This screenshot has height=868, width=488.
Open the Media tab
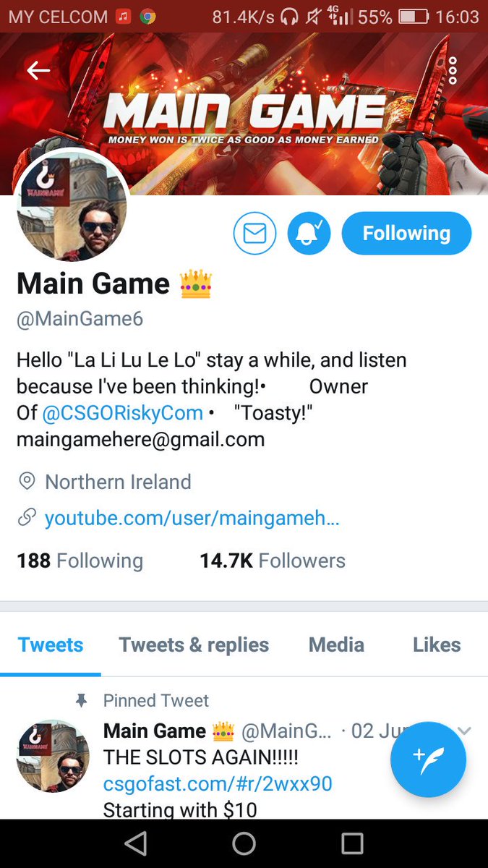click(336, 644)
